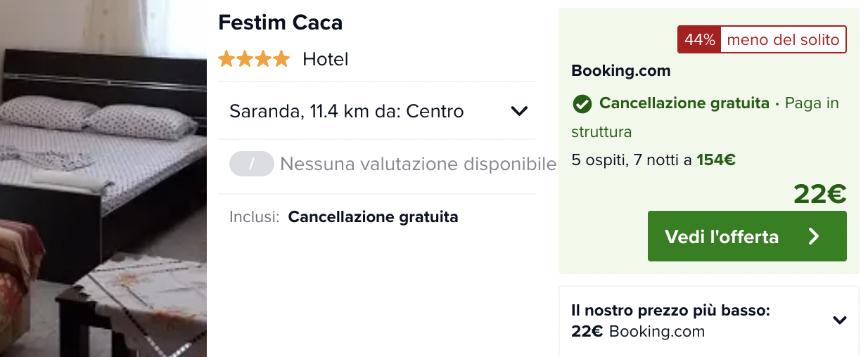Image resolution: width=868 pixels, height=357 pixels.
Task: Click the Hotel category label
Action: pos(326,59)
